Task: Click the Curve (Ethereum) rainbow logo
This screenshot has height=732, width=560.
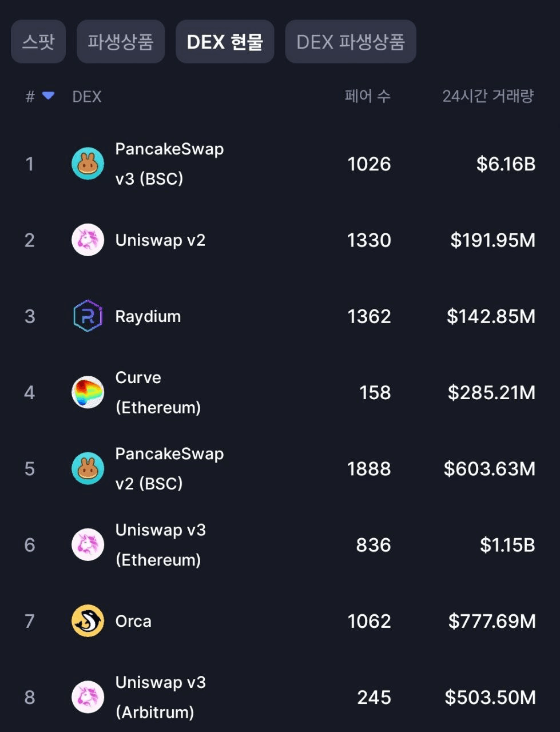Action: [x=88, y=392]
